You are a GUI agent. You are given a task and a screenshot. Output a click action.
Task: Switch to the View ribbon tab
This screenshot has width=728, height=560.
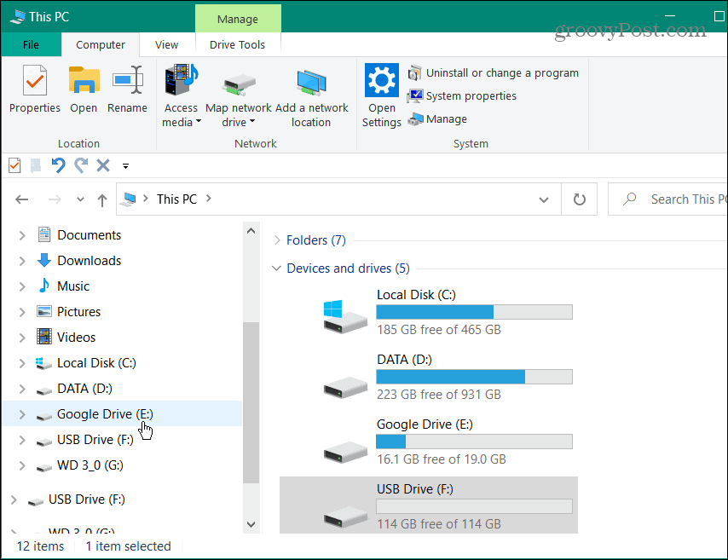click(x=167, y=44)
